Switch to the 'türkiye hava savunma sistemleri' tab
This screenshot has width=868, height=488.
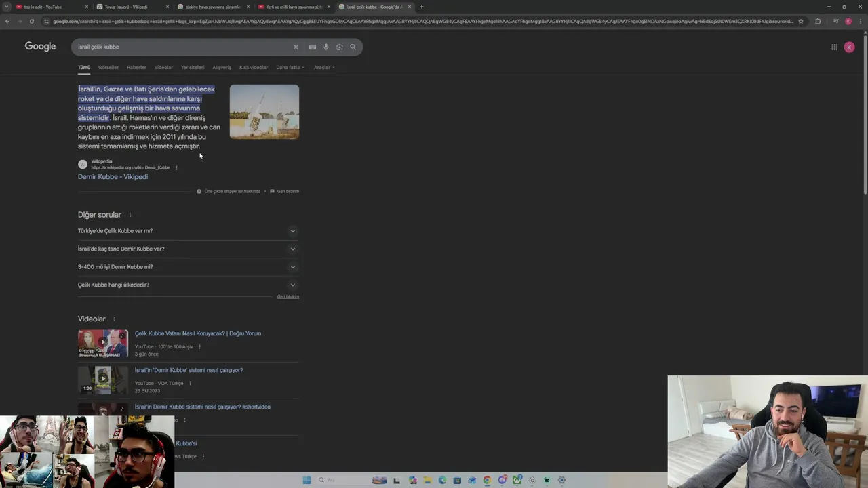pos(214,7)
